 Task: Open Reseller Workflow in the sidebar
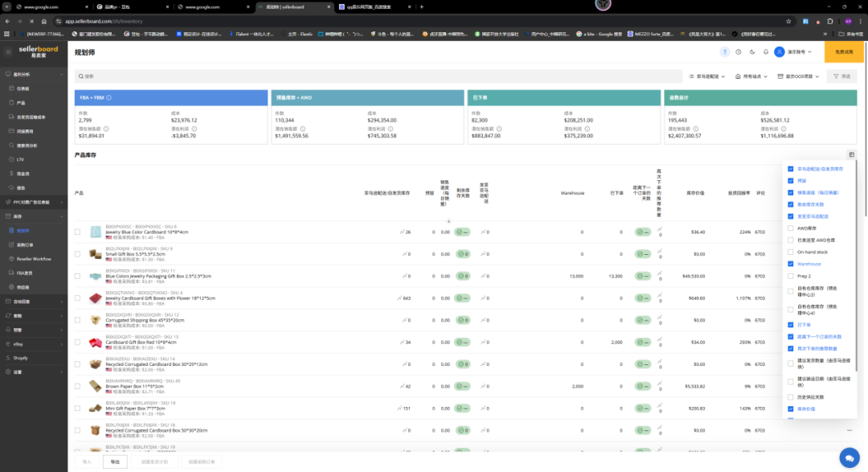[x=34, y=258]
